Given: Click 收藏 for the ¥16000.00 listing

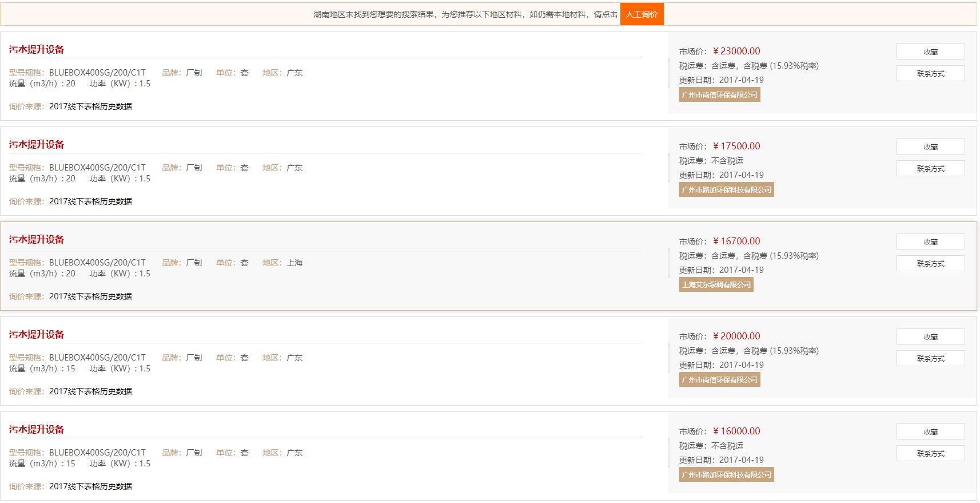Looking at the screenshot, I should (930, 431).
